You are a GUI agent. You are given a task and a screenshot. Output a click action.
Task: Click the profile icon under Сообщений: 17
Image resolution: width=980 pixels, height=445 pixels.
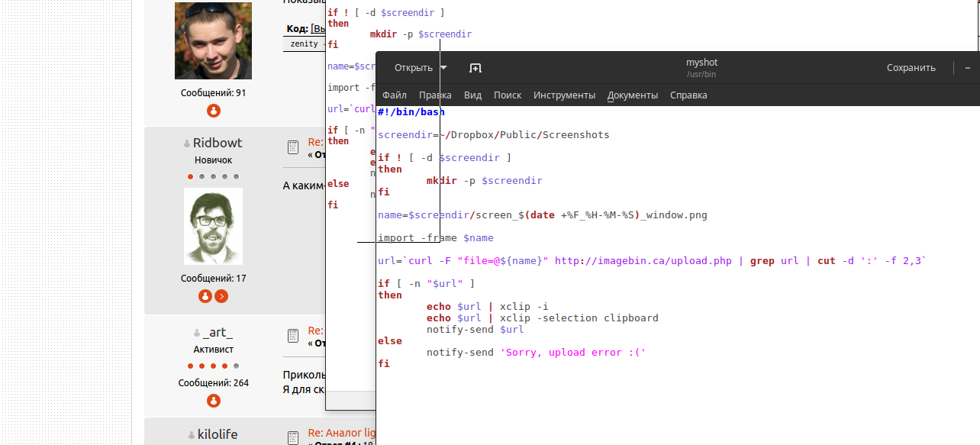coord(205,296)
